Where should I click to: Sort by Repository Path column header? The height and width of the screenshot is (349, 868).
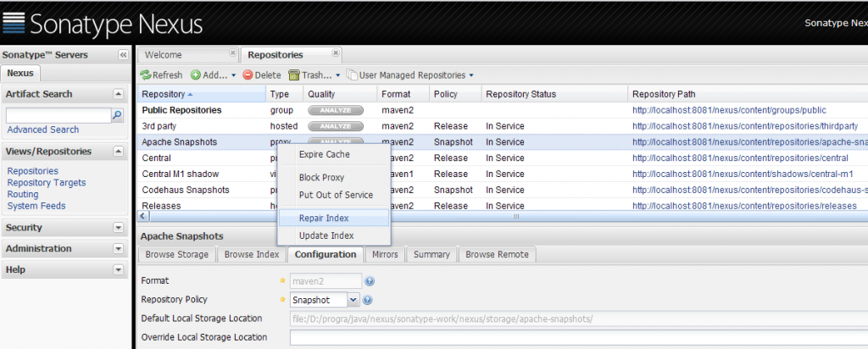pyautogui.click(x=748, y=95)
